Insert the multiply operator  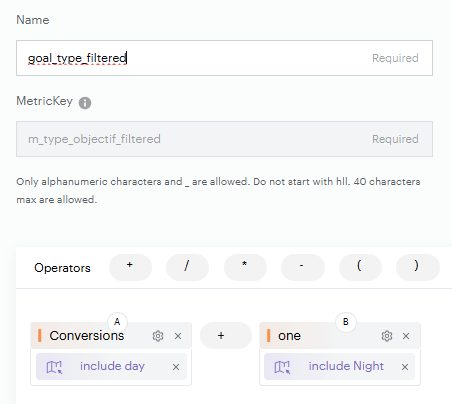click(245, 267)
